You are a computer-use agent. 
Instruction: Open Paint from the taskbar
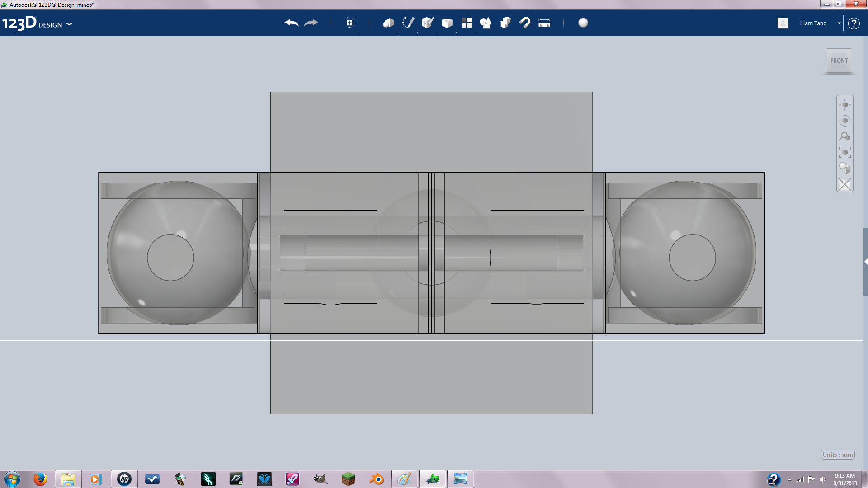(405, 479)
